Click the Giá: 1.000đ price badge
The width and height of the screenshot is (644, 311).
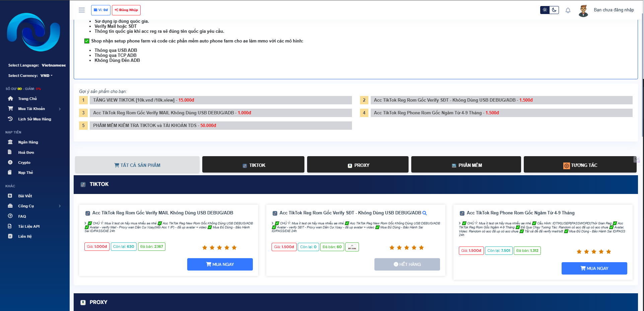97,247
